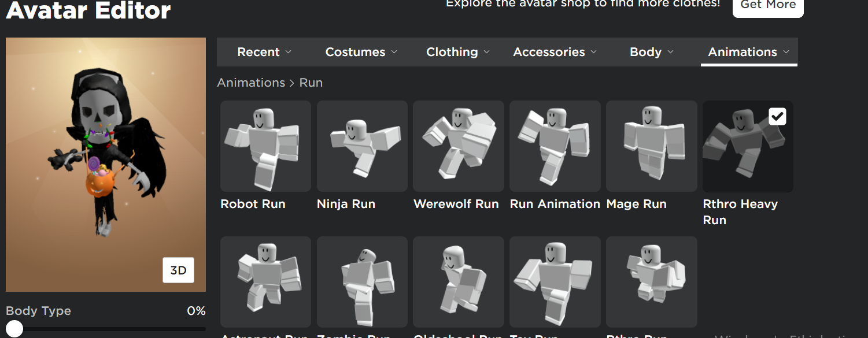The image size is (868, 338).
Task: Select the Robot Run animation thumbnail
Action: 265,146
